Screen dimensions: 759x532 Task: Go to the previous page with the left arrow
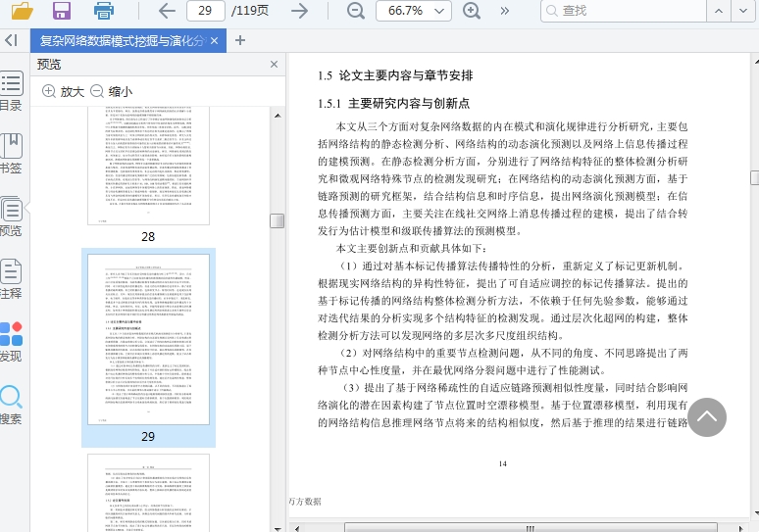coord(167,11)
